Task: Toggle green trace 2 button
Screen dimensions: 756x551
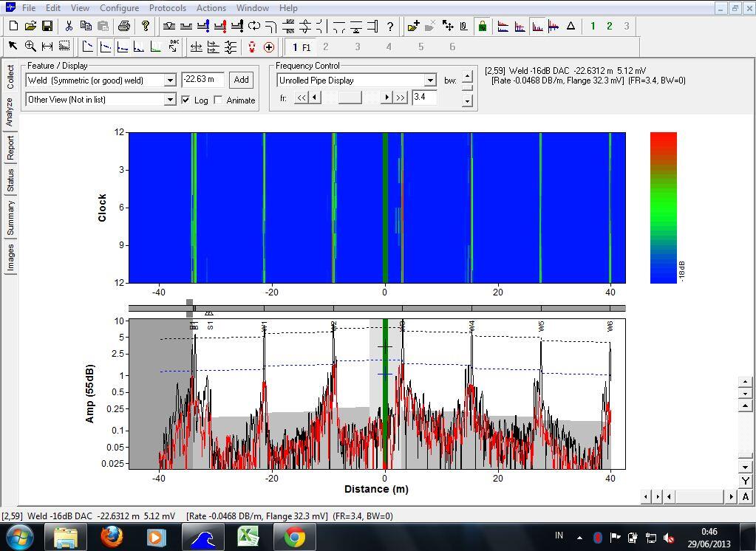Action: 610,26
